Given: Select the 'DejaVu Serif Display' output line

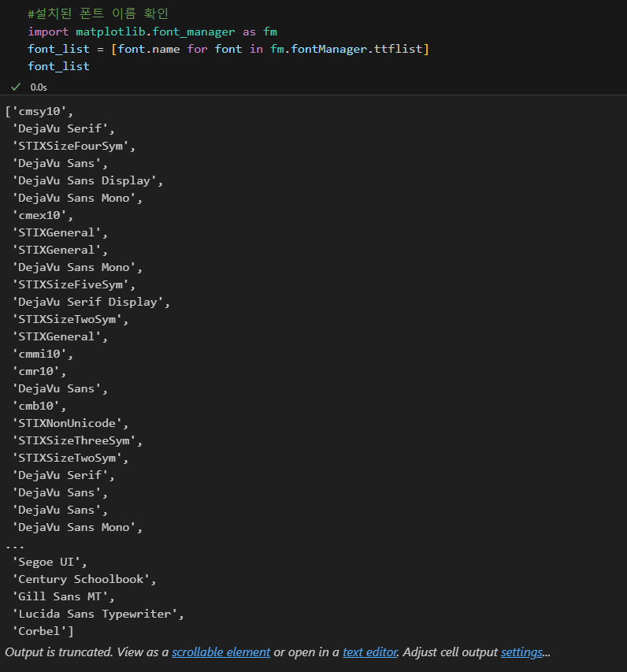Looking at the screenshot, I should click(x=91, y=302).
